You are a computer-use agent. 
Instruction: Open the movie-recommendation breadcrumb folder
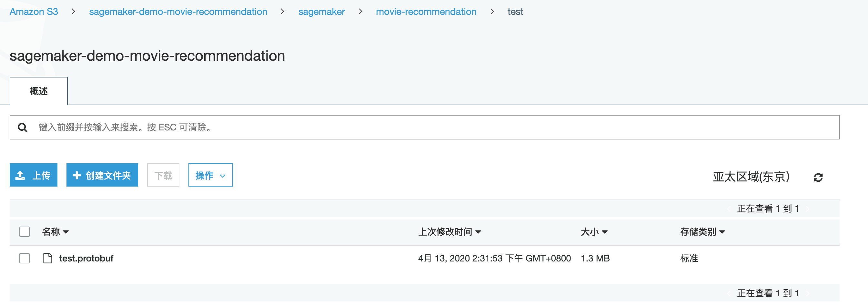point(426,12)
